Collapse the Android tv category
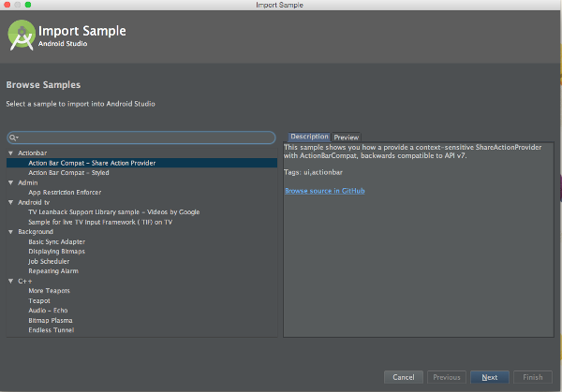The width and height of the screenshot is (562, 392). [10, 203]
